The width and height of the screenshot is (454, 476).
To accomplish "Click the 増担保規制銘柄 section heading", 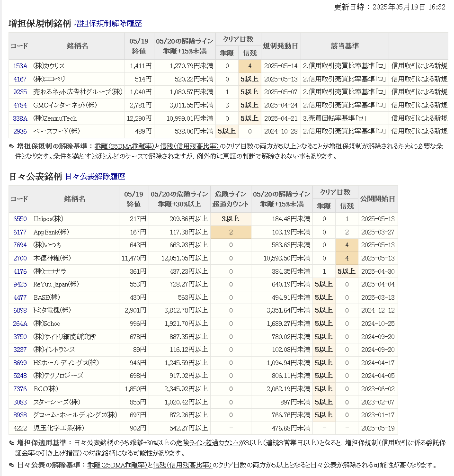I will pos(40,23).
